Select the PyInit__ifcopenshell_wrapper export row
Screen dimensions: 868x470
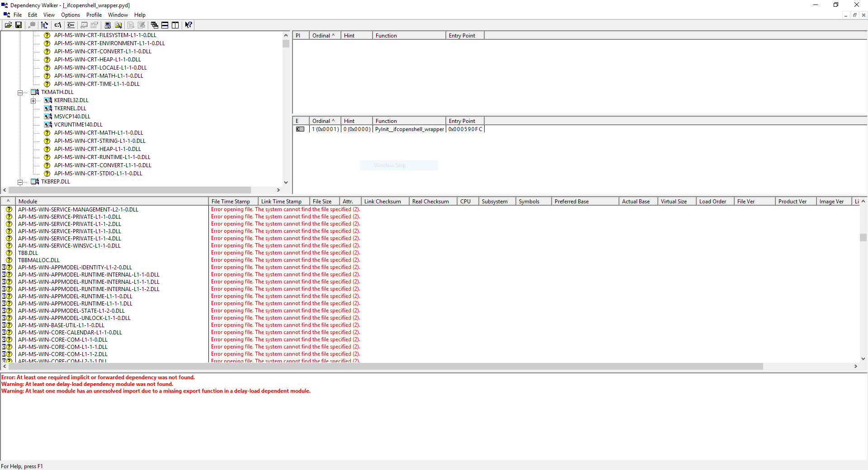[408, 129]
